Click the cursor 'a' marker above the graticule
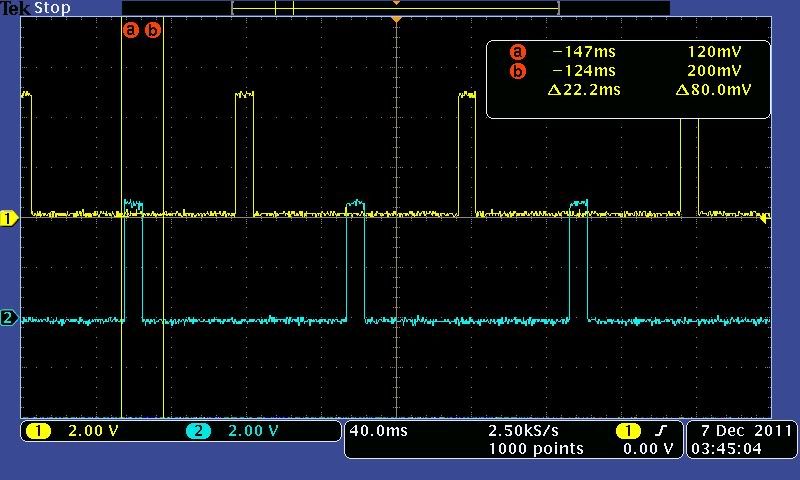This screenshot has width=800, height=480. (130, 30)
